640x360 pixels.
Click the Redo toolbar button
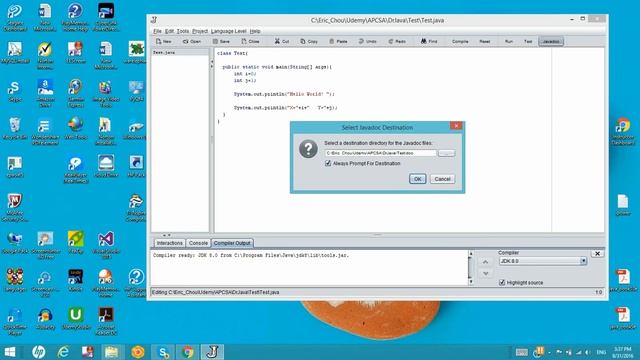pos(397,41)
